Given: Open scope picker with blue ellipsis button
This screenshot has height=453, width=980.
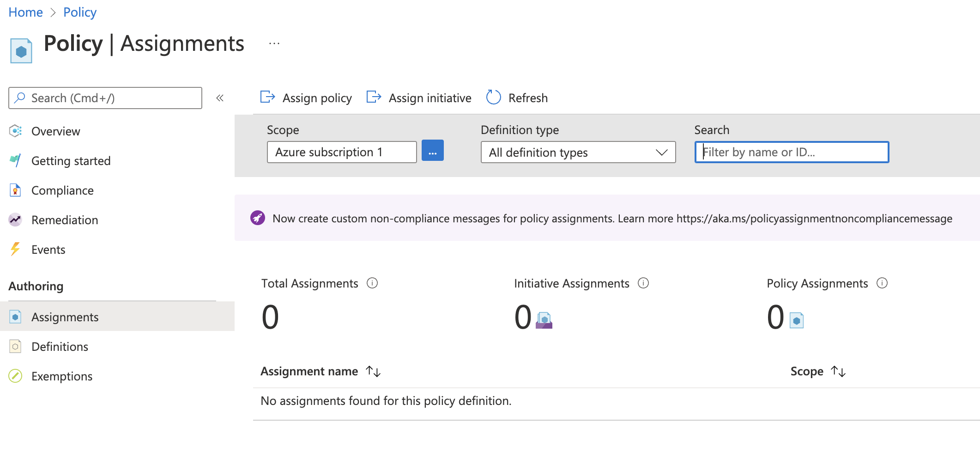Looking at the screenshot, I should pos(433,150).
